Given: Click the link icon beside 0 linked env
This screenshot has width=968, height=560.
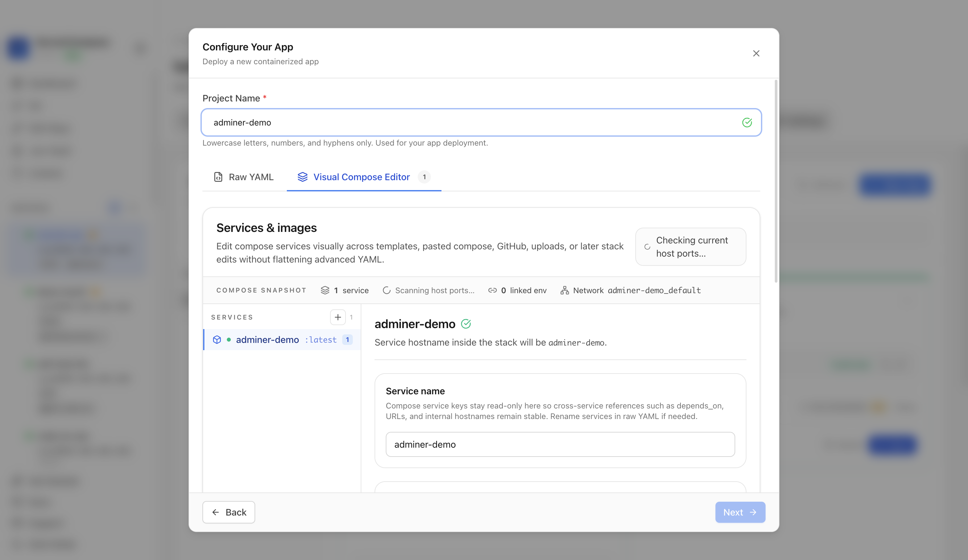Looking at the screenshot, I should pyautogui.click(x=492, y=290).
